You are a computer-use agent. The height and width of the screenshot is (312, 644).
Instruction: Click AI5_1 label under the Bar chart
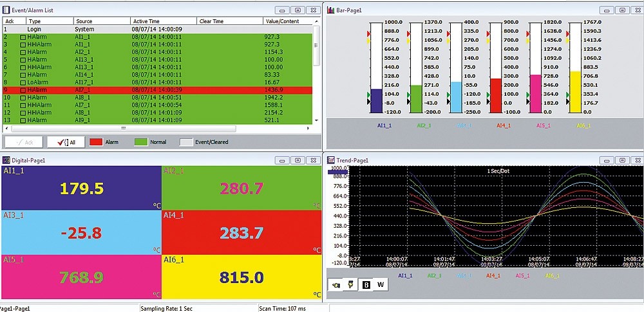(544, 125)
